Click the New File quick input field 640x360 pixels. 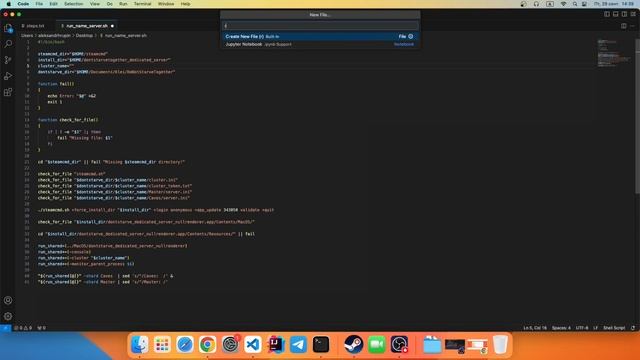click(x=320, y=26)
